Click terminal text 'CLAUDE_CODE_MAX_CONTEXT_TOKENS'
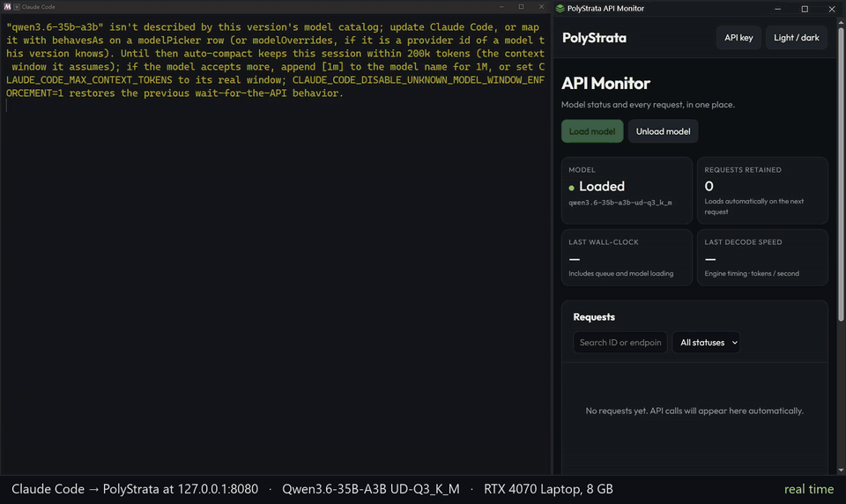The width and height of the screenshot is (846, 504). (89, 80)
